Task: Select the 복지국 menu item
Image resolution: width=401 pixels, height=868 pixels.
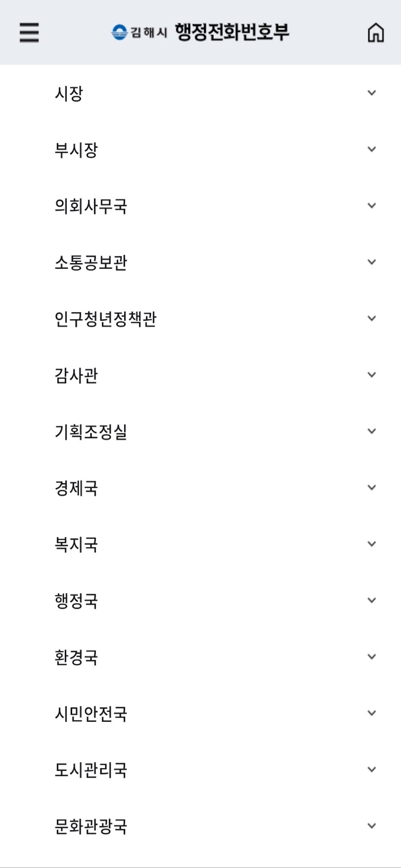Action: [200, 544]
